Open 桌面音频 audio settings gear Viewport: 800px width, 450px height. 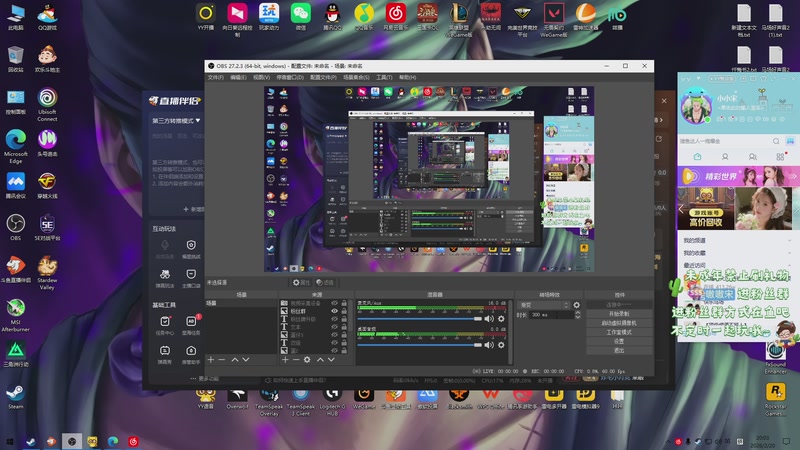coord(501,345)
